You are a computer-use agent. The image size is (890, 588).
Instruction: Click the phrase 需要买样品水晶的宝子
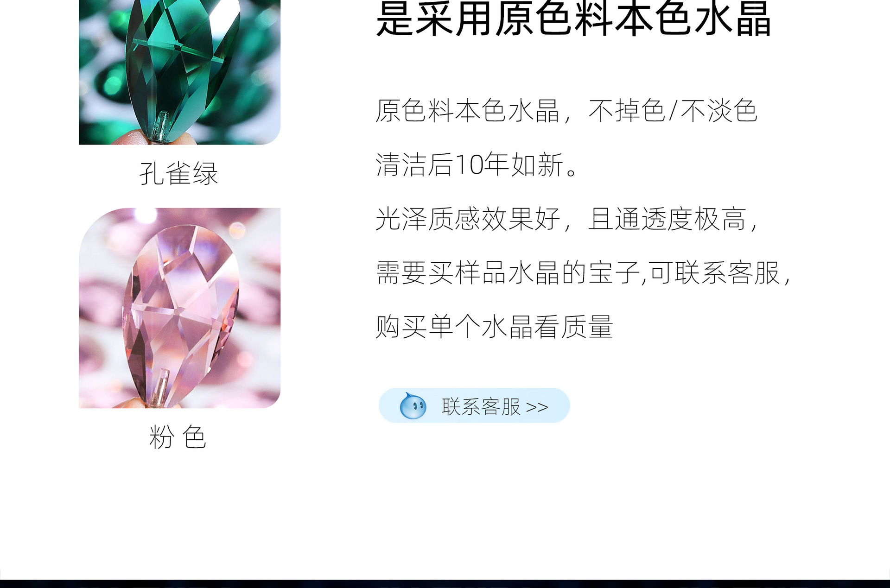508,273
